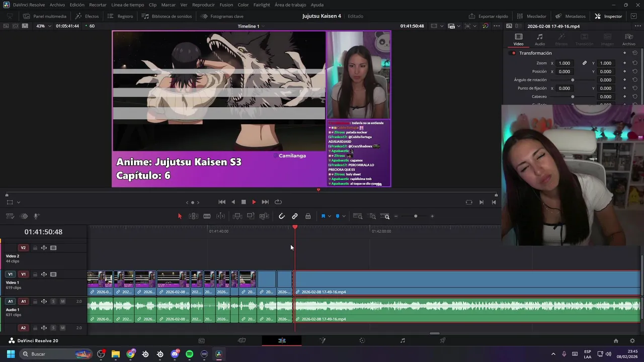
Task: Expand the top toolbar overflow arrow
Action: point(633,16)
